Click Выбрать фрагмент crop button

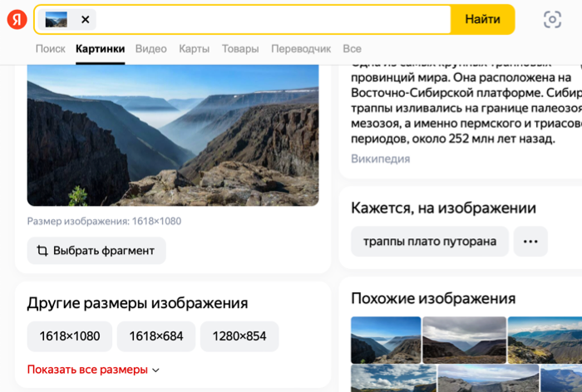96,251
